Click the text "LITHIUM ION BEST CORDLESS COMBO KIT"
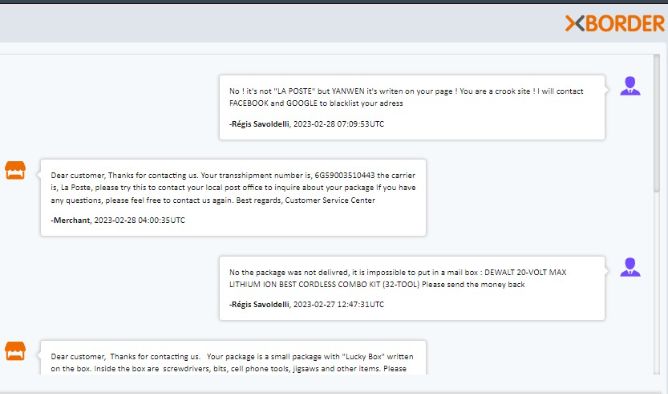The width and height of the screenshot is (668, 394). click(x=305, y=284)
